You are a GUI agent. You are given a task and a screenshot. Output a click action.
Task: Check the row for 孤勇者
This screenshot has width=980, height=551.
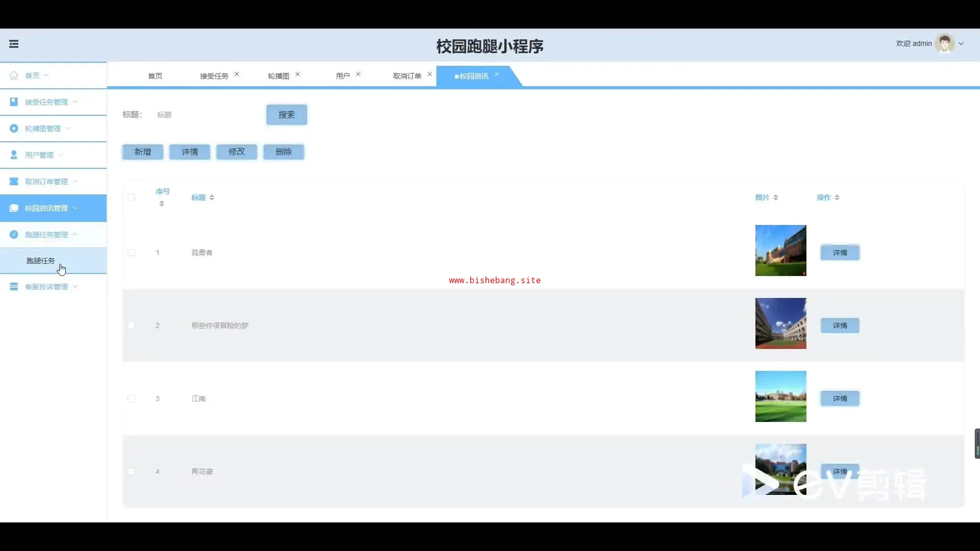coord(131,253)
